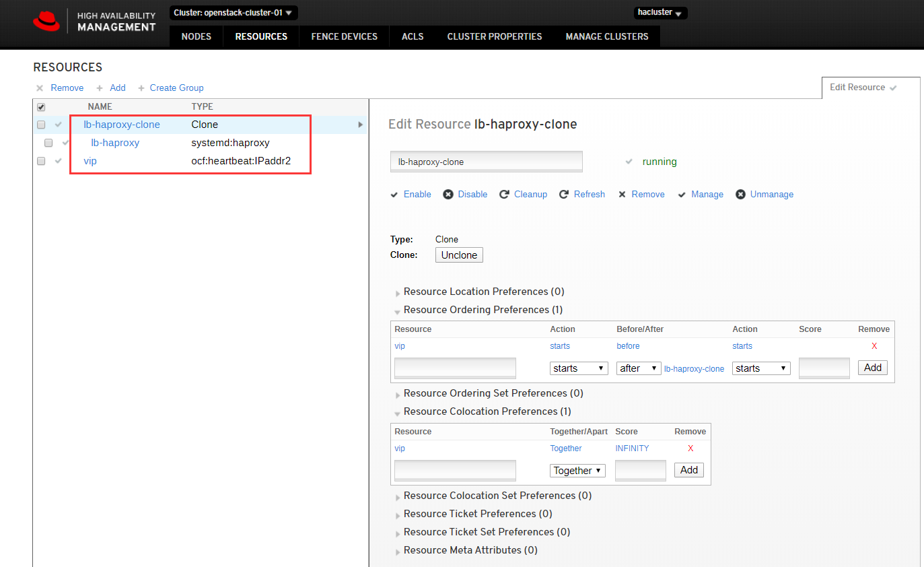Disable the lb-haproxy-clone resource

[x=471, y=194]
